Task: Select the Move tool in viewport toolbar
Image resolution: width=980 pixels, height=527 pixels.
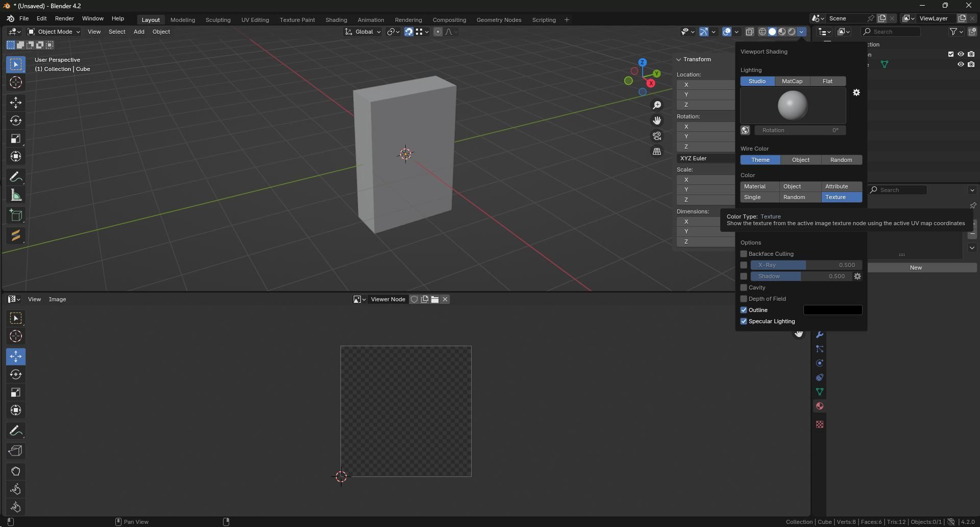Action: [x=16, y=102]
